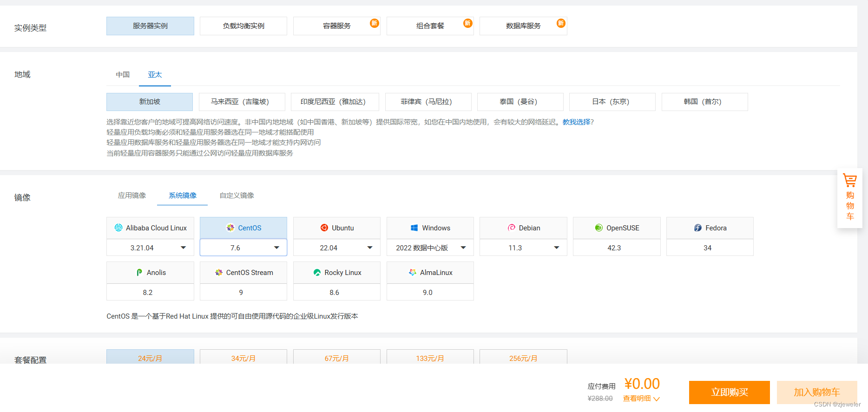Select the 34元/月 plan
Screen dimensions: 868x412
[x=243, y=357]
